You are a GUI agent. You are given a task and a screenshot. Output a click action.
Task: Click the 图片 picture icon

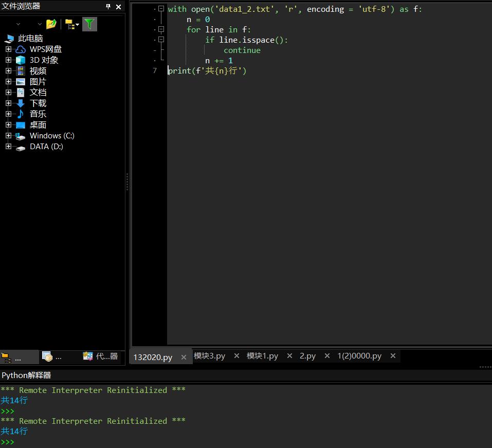[x=21, y=82]
